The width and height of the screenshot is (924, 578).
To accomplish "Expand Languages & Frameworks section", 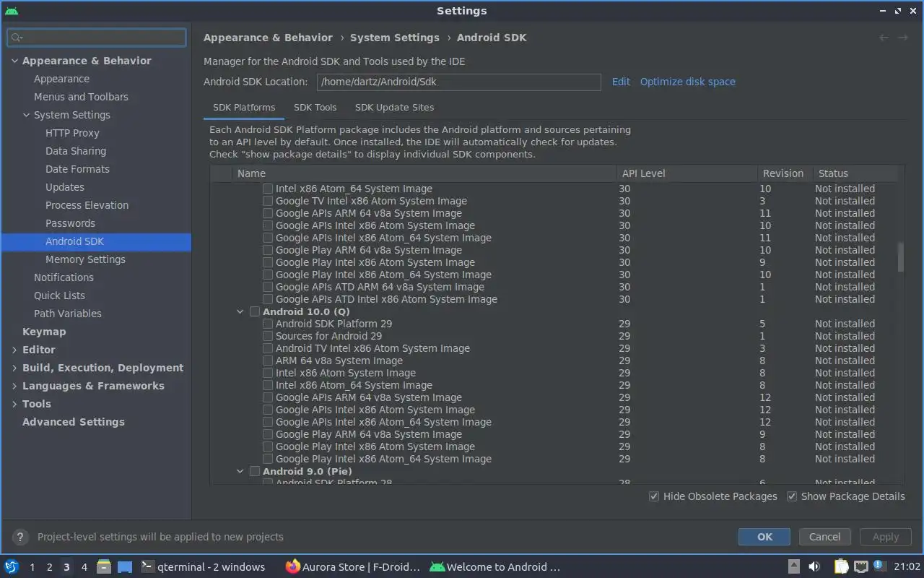I will click(x=14, y=386).
